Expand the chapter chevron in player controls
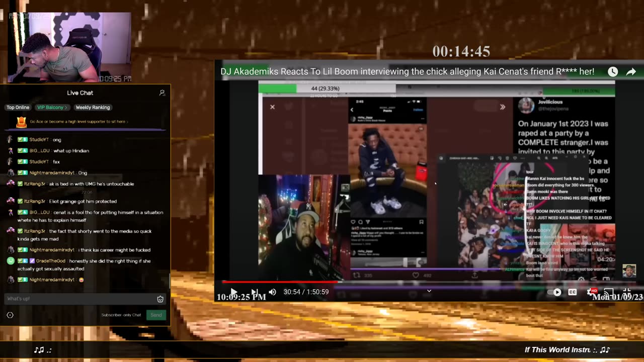 429,291
